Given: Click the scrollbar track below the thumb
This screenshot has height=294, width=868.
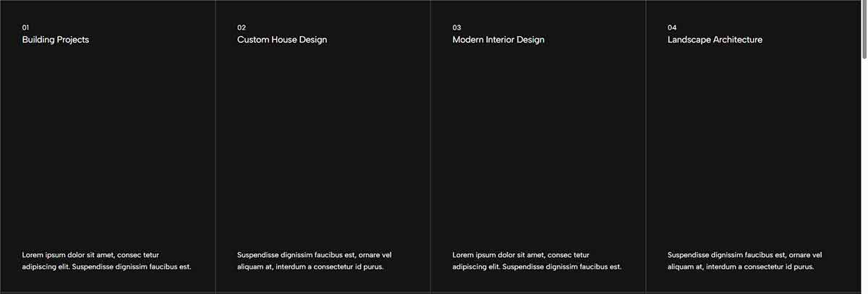Looking at the screenshot, I should (x=864, y=181).
